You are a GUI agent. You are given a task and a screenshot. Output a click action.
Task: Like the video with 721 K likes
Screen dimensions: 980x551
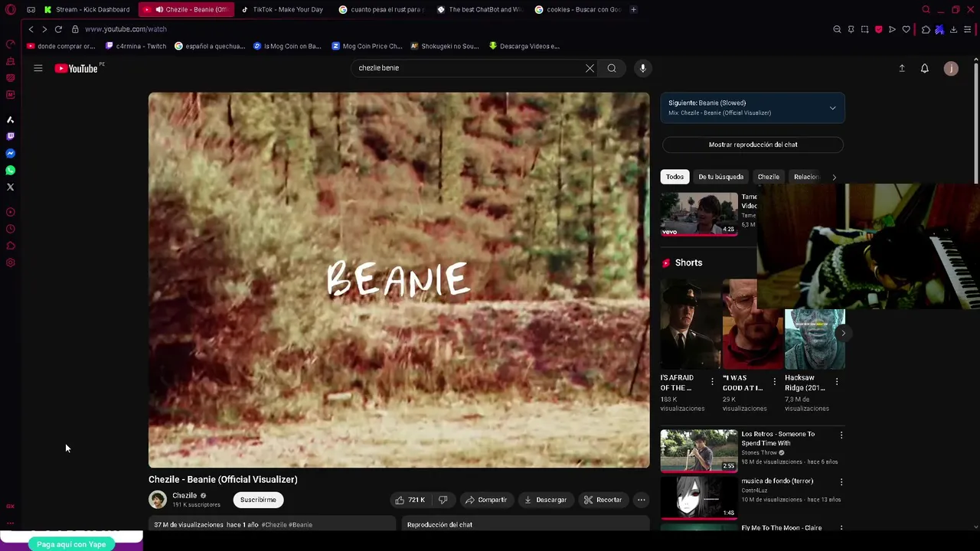coord(410,500)
